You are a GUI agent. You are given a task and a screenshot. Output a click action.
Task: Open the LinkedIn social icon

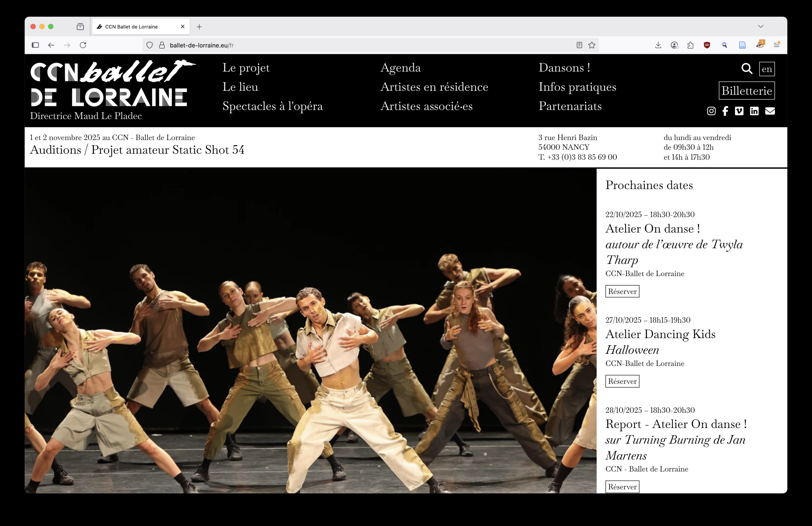[x=754, y=111]
